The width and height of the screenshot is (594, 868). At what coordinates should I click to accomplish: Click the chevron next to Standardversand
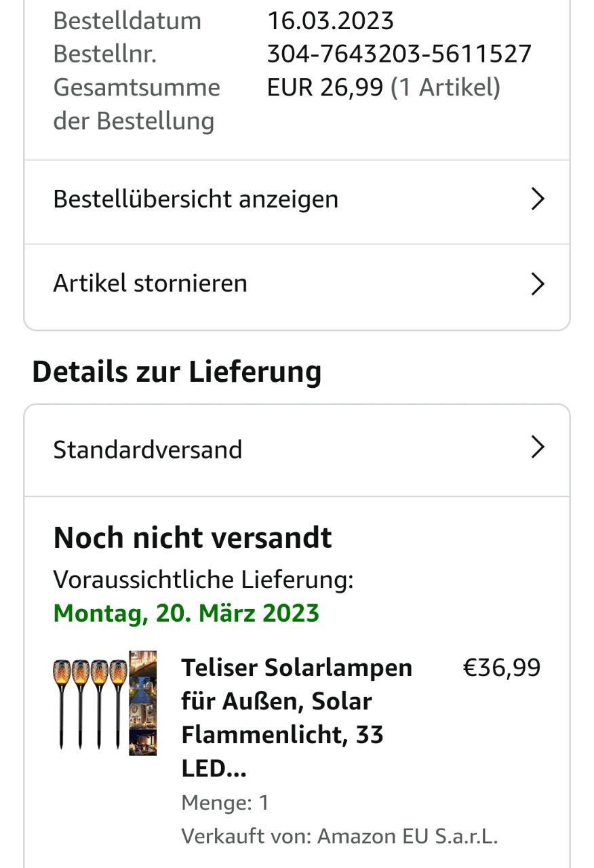click(x=537, y=448)
